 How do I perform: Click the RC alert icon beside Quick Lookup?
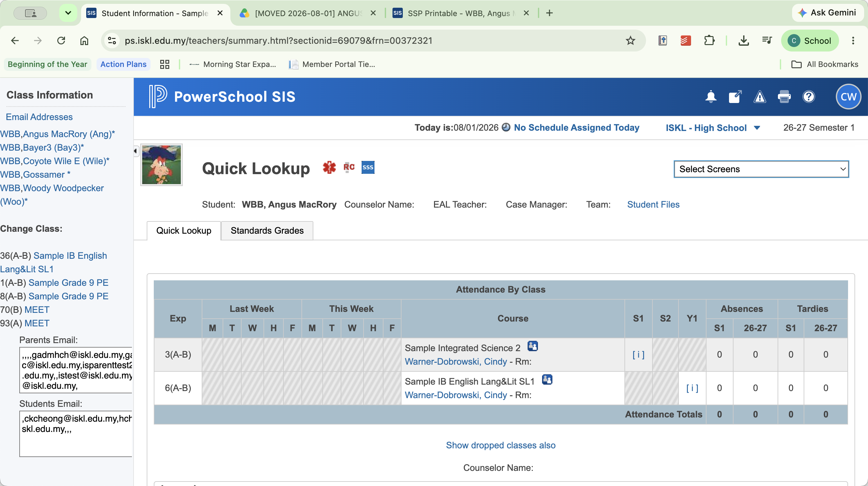click(349, 167)
